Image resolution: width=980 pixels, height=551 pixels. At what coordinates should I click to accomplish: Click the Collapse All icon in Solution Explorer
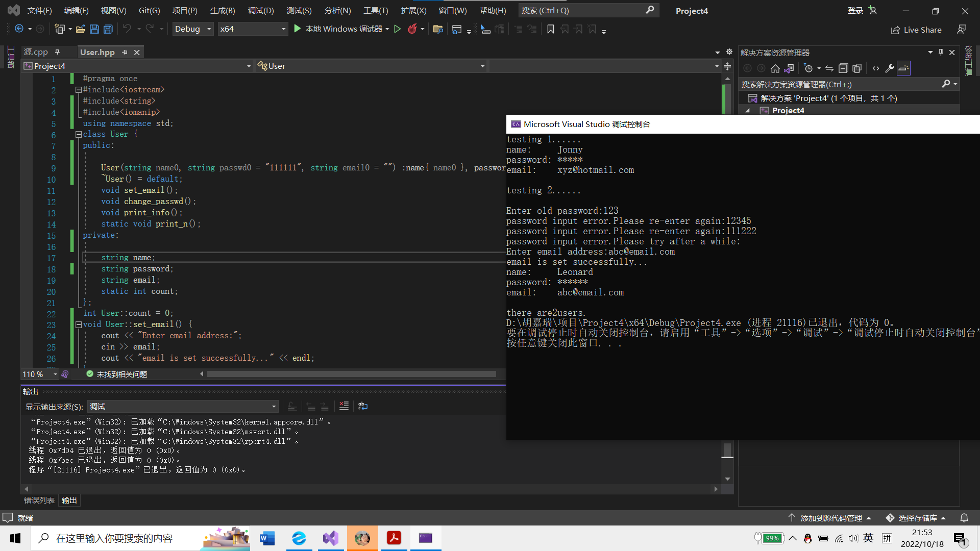pos(843,68)
